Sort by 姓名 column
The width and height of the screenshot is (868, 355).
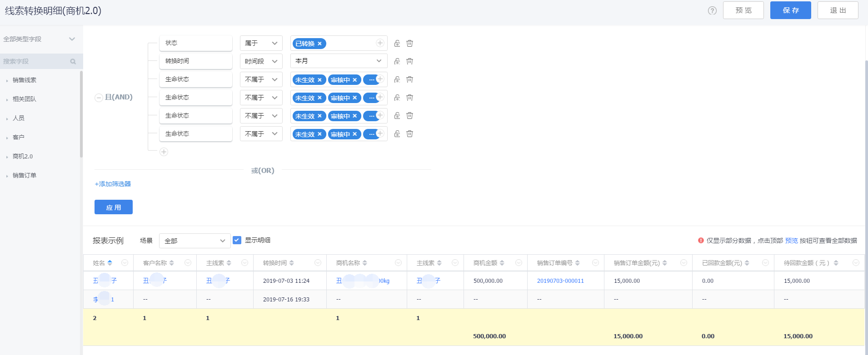click(x=110, y=263)
